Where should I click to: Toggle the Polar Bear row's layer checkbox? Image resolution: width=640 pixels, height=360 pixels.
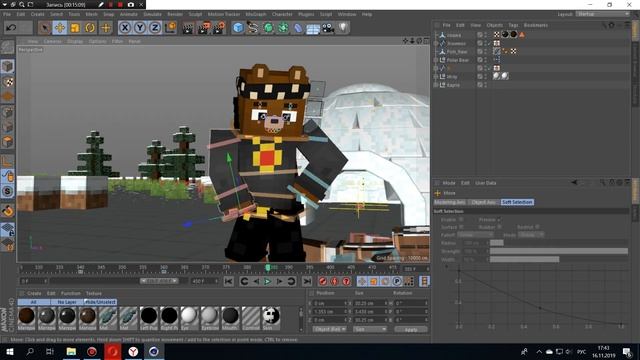480,60
